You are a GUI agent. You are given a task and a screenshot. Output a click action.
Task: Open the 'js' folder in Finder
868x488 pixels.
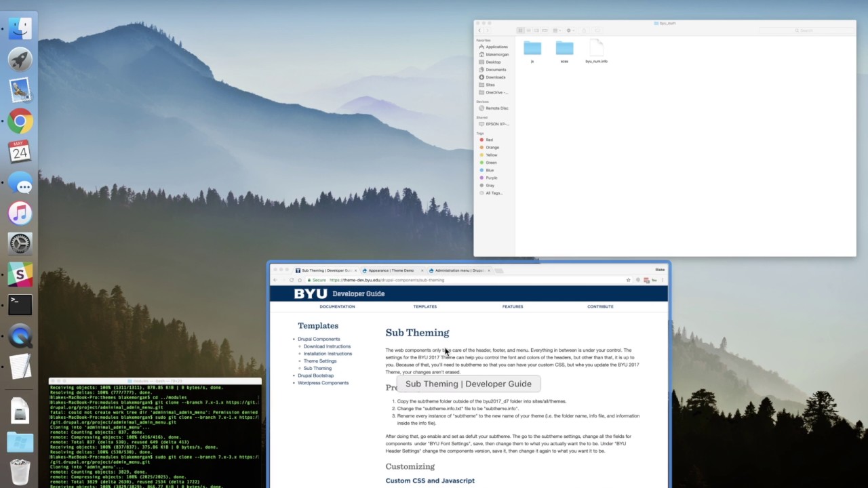[x=532, y=52]
